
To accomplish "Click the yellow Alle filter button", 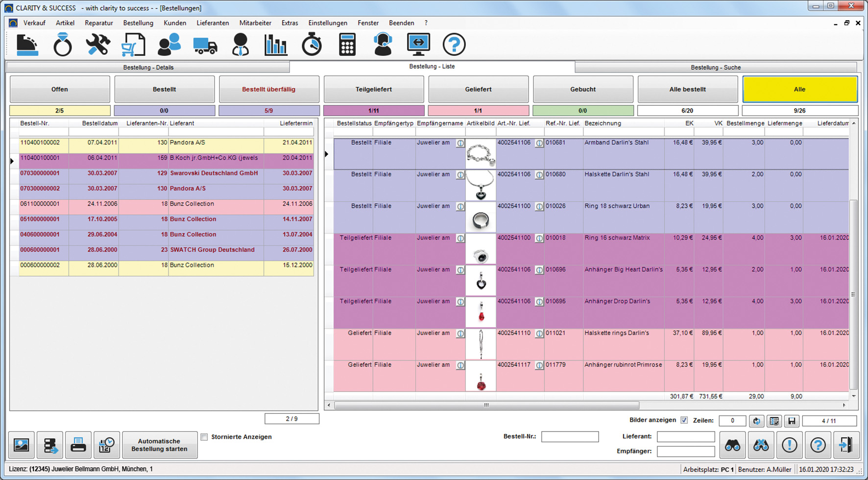I will coord(799,90).
